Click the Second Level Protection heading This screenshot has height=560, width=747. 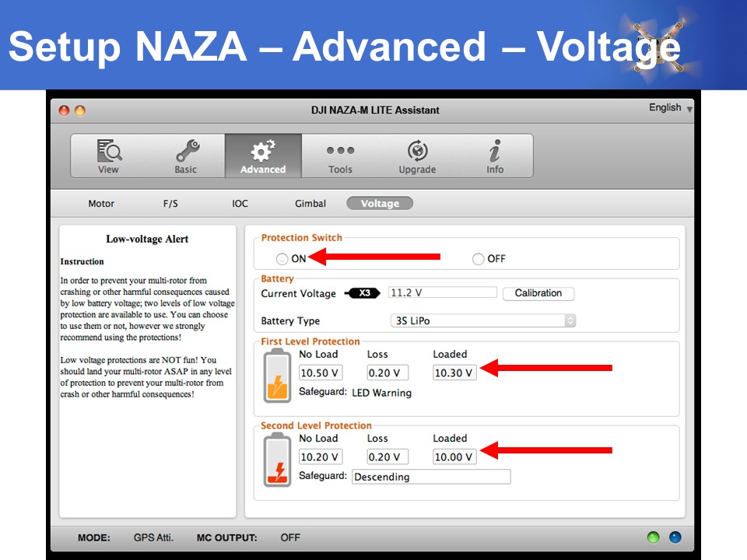[316, 425]
